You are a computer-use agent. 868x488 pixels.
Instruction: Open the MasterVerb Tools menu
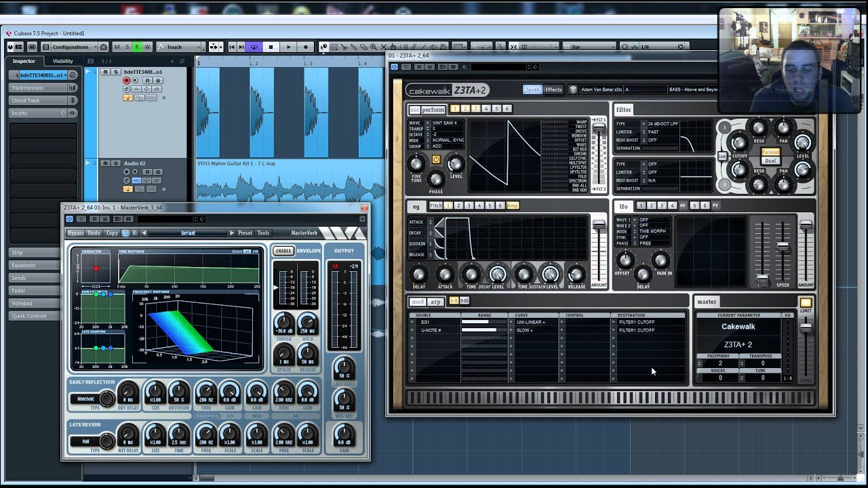point(263,233)
